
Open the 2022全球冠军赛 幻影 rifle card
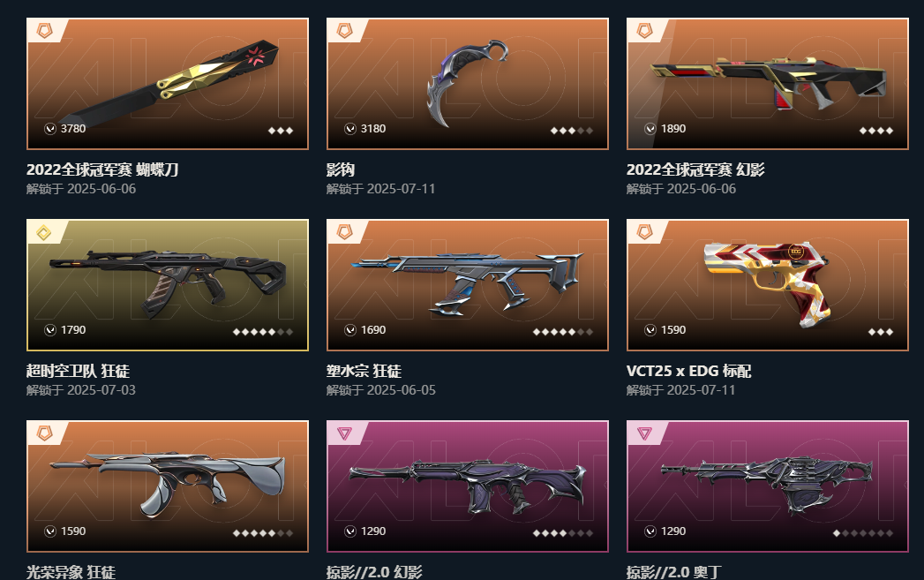pos(767,84)
